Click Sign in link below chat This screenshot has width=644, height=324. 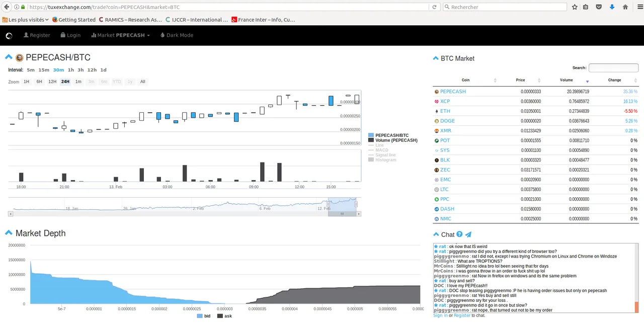(x=440, y=315)
